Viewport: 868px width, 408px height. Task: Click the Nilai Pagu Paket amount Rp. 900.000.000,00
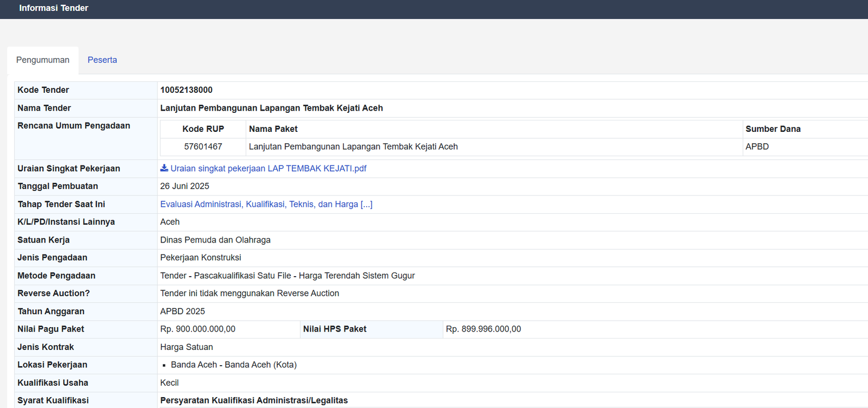pyautogui.click(x=197, y=329)
